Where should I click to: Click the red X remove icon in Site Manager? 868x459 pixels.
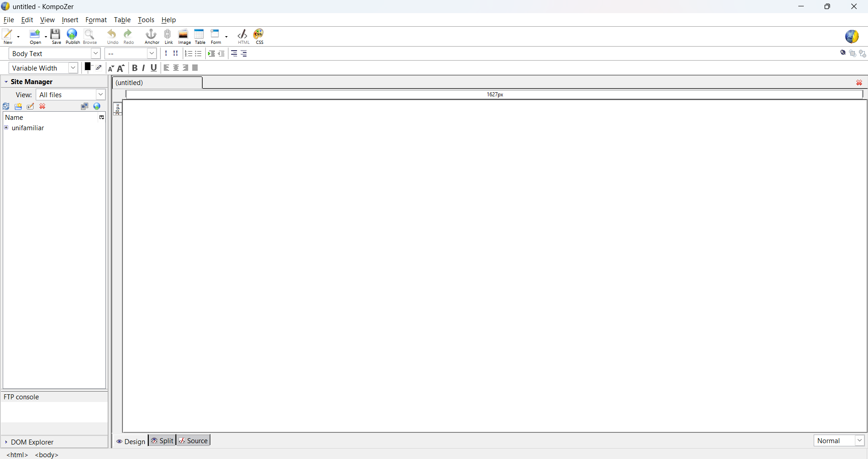pos(43,107)
